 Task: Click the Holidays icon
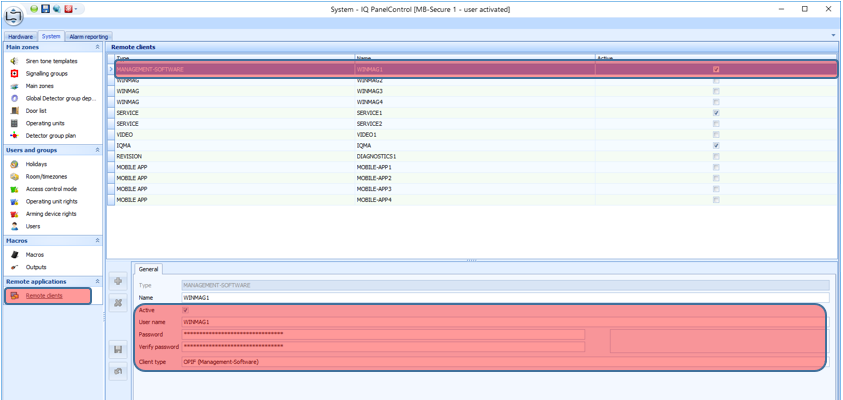[x=15, y=164]
